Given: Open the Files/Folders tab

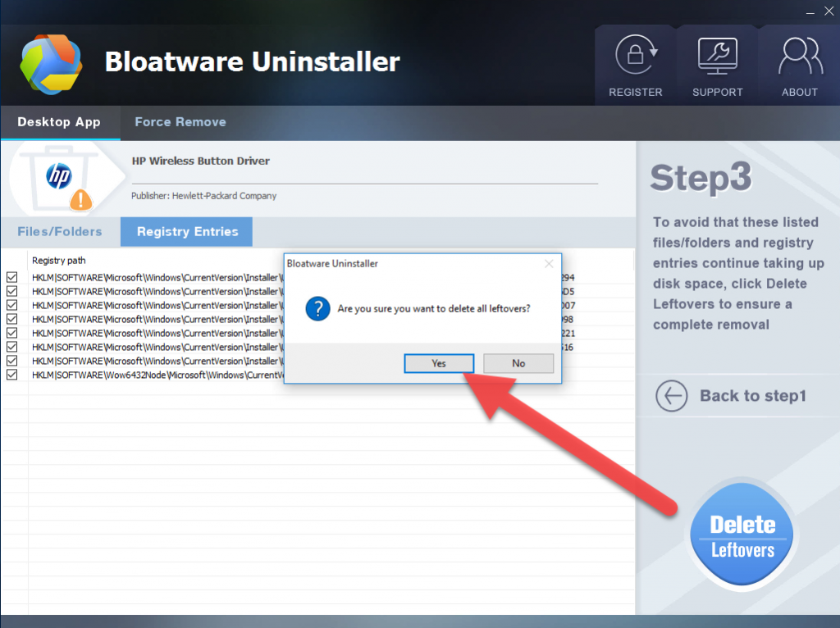Looking at the screenshot, I should click(60, 232).
